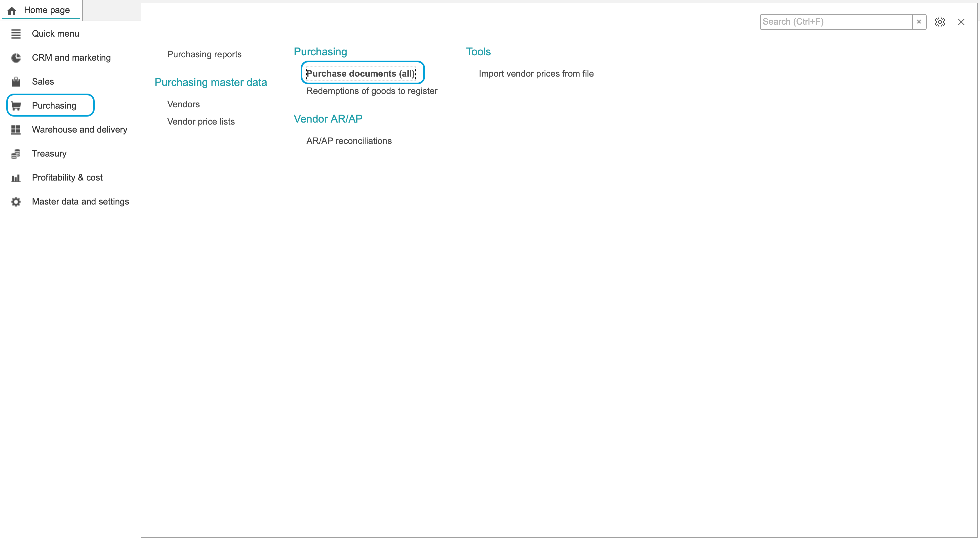Open AR/AP reconciliations
Image resolution: width=980 pixels, height=539 pixels.
[x=349, y=141]
